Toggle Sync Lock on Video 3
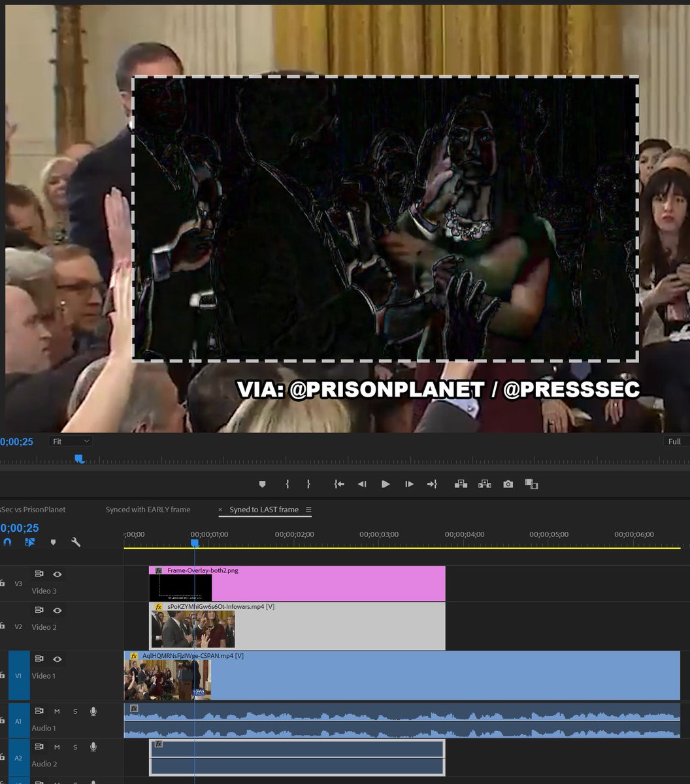The width and height of the screenshot is (690, 784). click(x=39, y=574)
